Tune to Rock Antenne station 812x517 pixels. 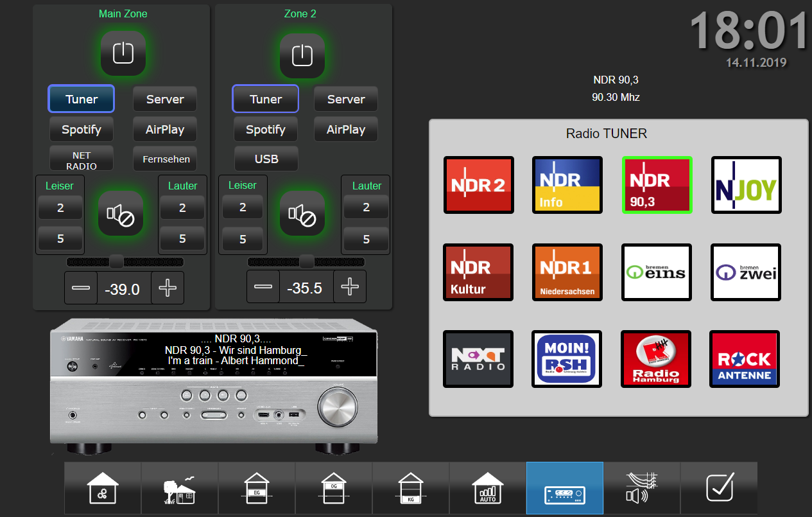[x=745, y=359]
